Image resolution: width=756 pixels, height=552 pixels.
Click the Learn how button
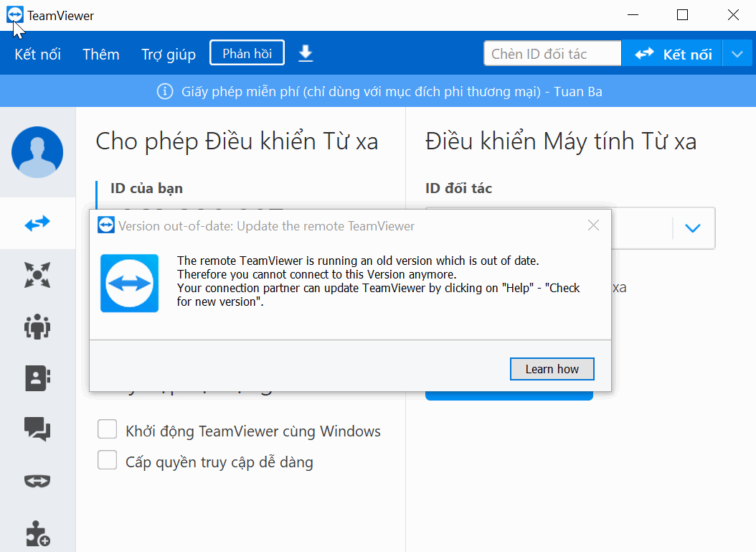pos(552,369)
